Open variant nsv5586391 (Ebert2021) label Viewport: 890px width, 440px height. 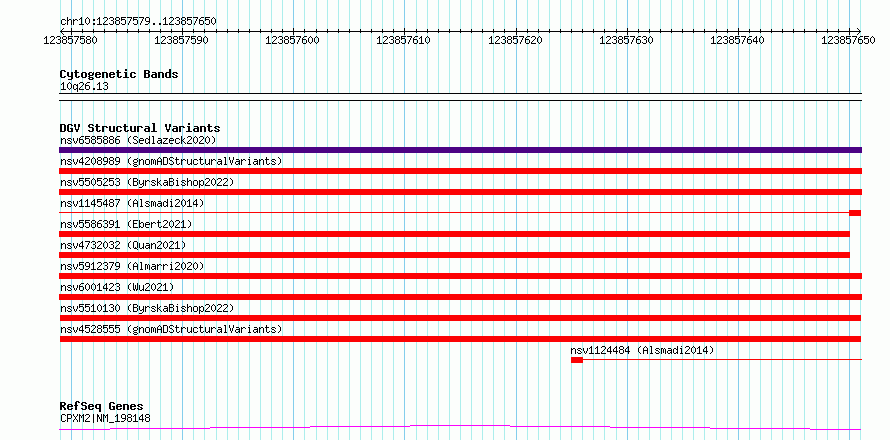click(126, 224)
